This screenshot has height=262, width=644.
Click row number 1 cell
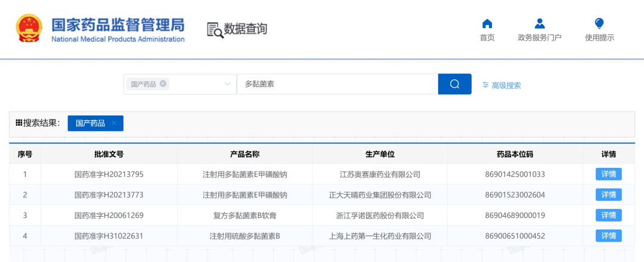click(x=25, y=174)
